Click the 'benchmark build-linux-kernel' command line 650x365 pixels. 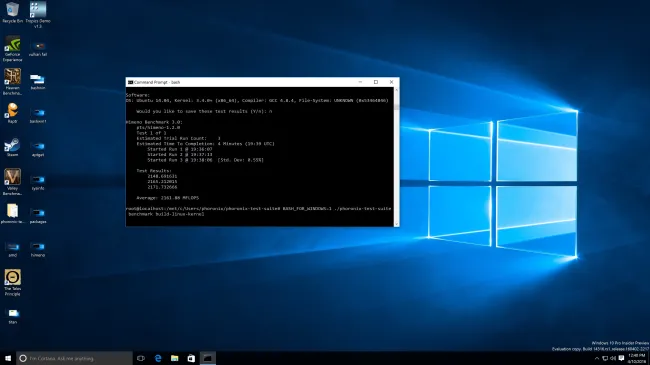click(x=166, y=214)
